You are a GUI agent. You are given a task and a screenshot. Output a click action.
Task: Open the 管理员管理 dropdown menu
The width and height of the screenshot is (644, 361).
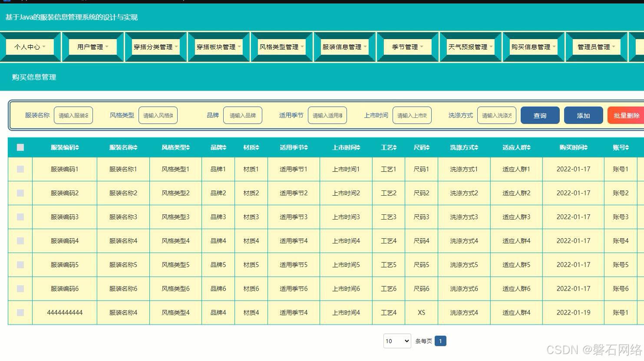(x=597, y=47)
